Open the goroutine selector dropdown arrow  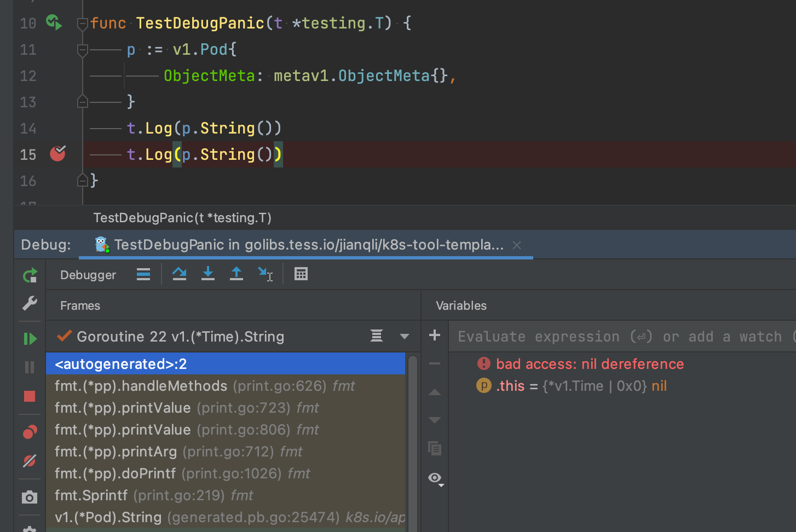pyautogui.click(x=405, y=337)
